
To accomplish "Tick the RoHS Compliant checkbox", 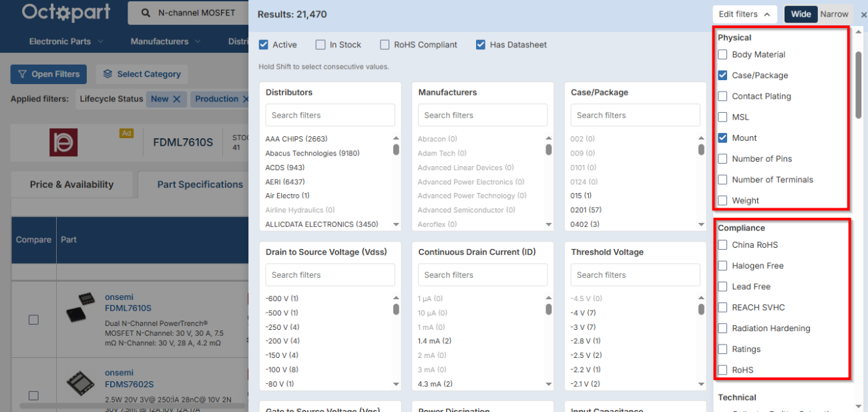I will (385, 45).
